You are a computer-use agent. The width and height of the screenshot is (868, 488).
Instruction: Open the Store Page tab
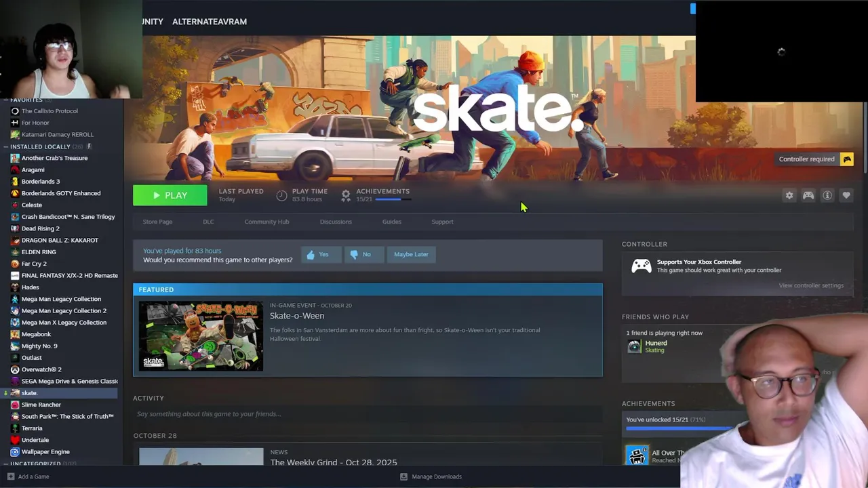coord(157,222)
